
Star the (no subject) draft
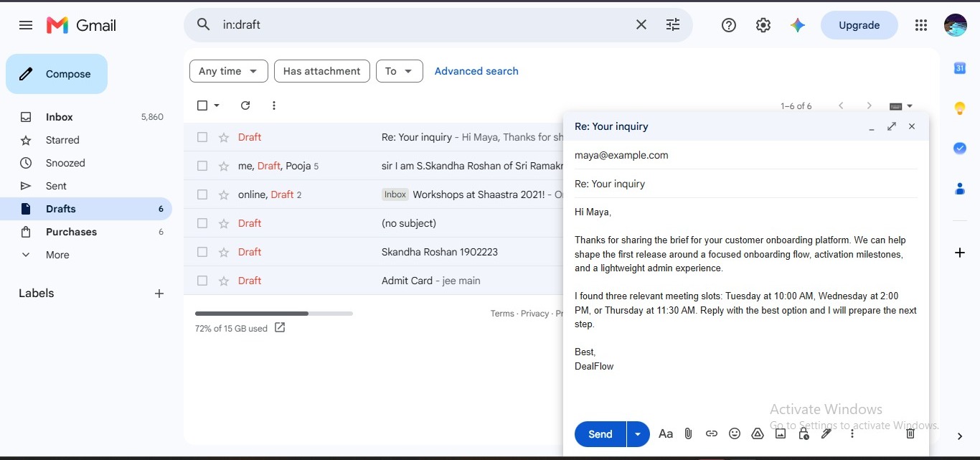point(224,223)
